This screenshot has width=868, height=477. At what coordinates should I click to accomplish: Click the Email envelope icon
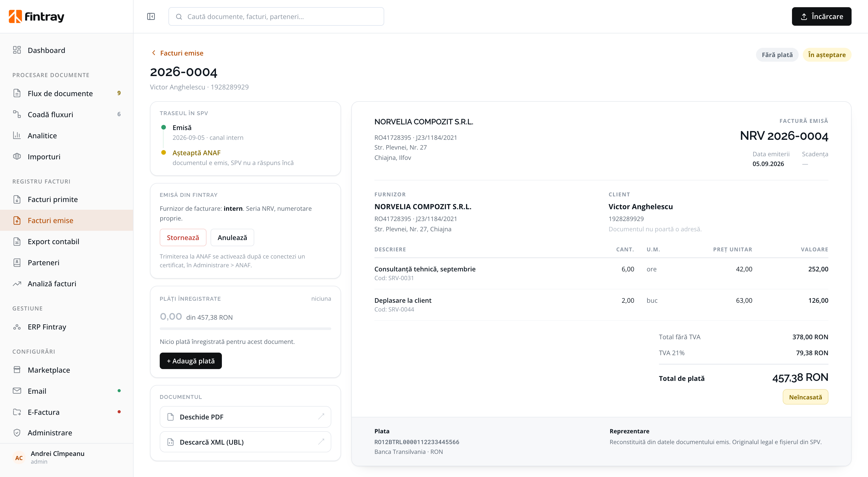17,391
